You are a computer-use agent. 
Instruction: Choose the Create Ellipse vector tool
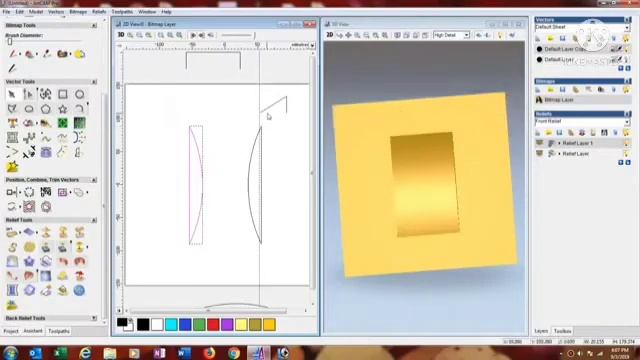click(x=29, y=109)
